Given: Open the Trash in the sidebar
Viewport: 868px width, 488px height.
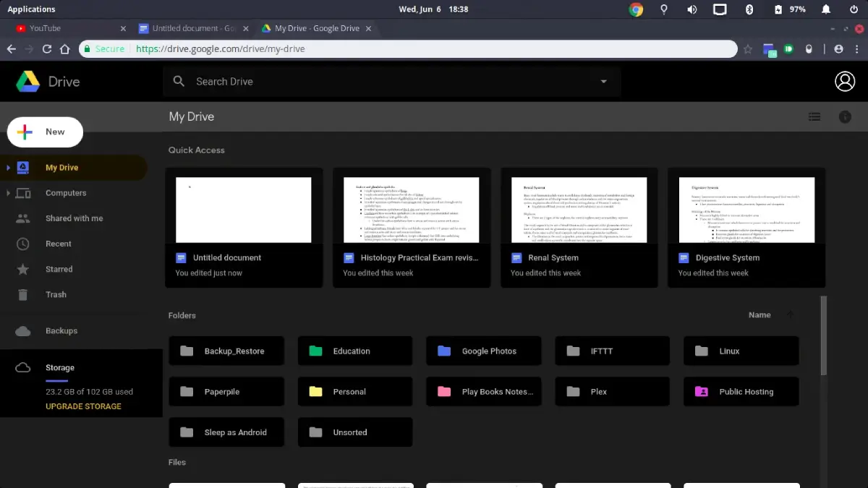Looking at the screenshot, I should coord(56,294).
